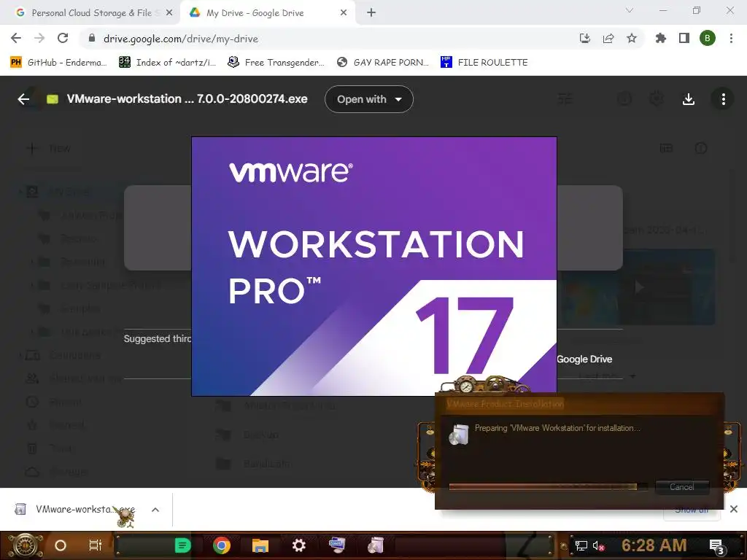The image size is (747, 560).
Task: Switch to Chrome from the taskbar
Action: pos(222,545)
